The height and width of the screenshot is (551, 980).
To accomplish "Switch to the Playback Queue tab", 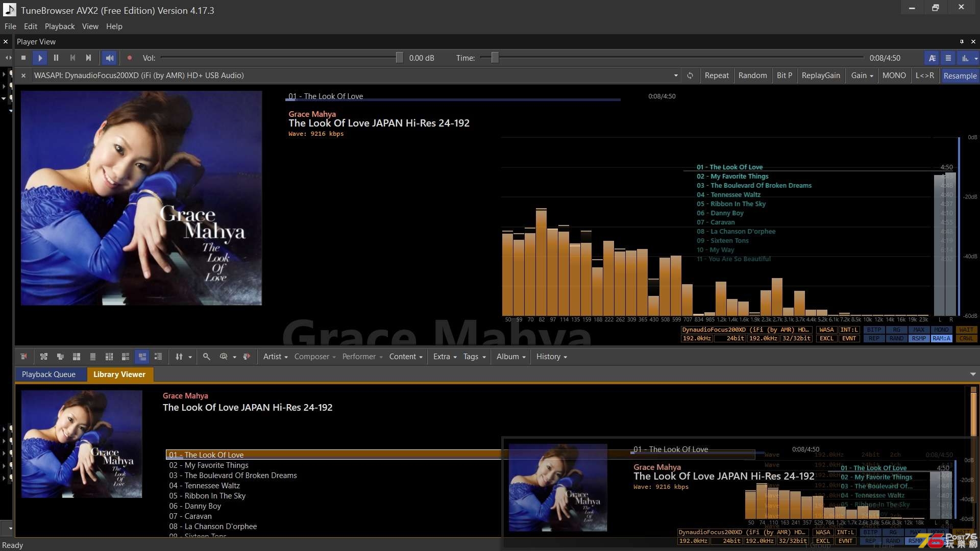I will 48,374.
